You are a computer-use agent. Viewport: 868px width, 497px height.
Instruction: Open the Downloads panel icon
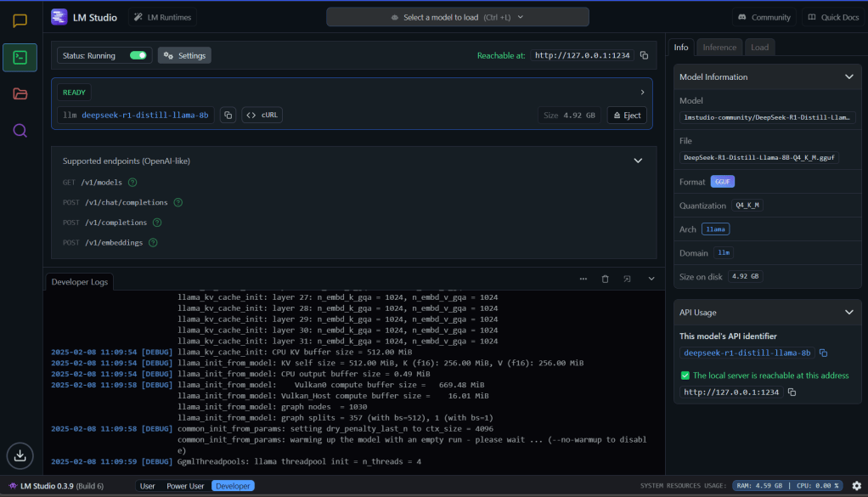(x=20, y=455)
